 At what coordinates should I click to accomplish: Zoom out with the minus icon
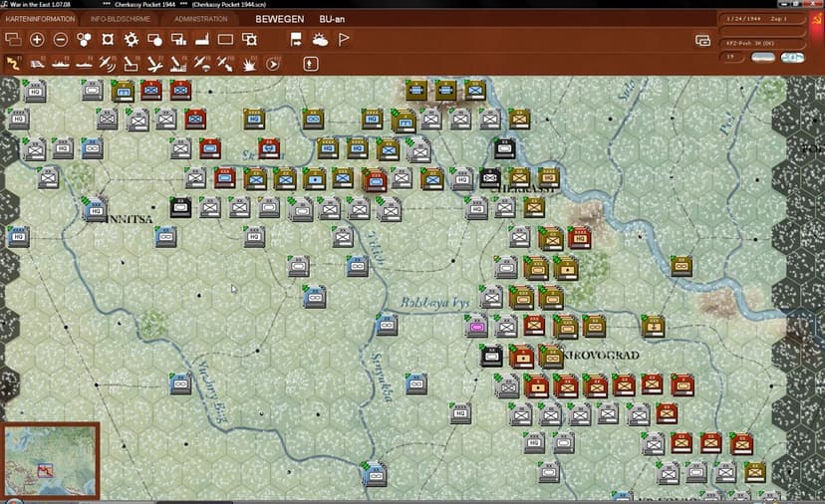point(61,40)
